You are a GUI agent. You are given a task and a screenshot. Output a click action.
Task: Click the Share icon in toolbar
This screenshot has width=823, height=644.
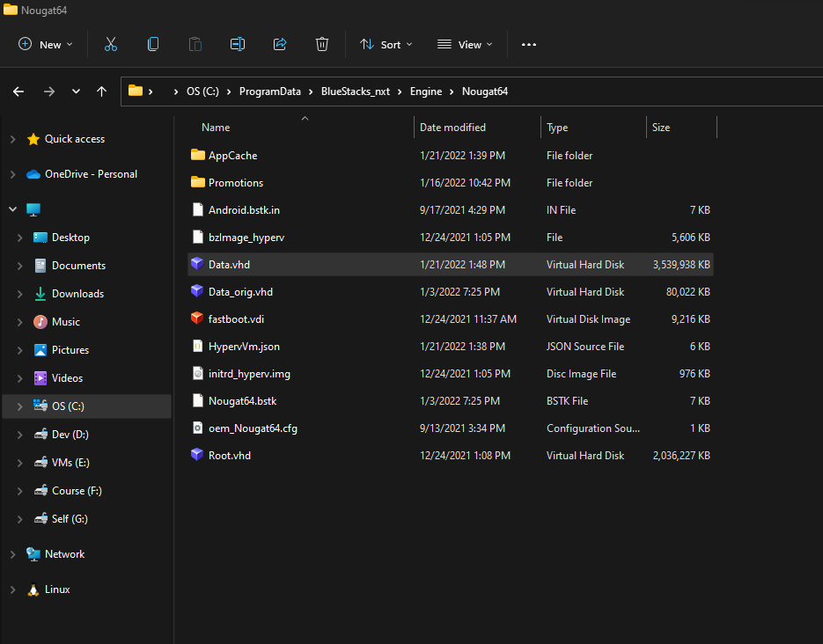click(x=280, y=45)
